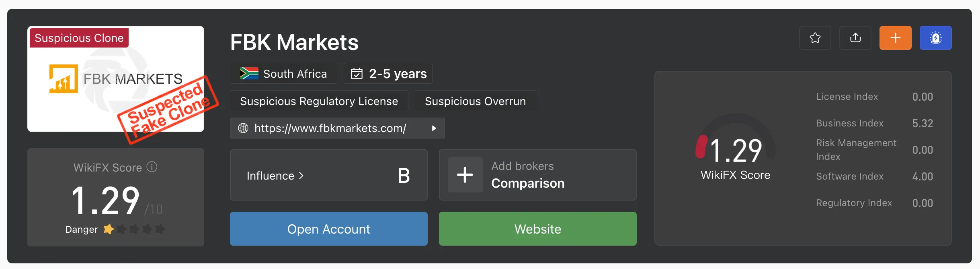This screenshot has width=980, height=269.
Task: Open the Influence details chevron
Action: coord(301,176)
